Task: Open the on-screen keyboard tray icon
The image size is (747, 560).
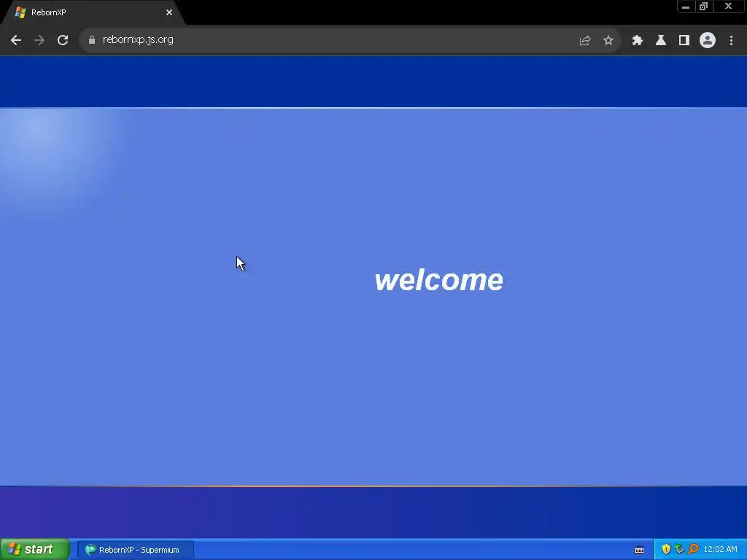Action: pos(639,550)
